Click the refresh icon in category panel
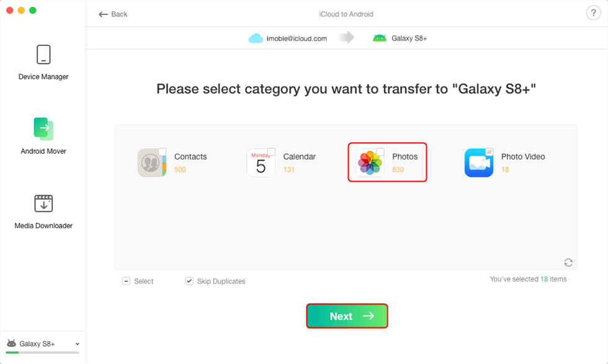 tap(568, 263)
